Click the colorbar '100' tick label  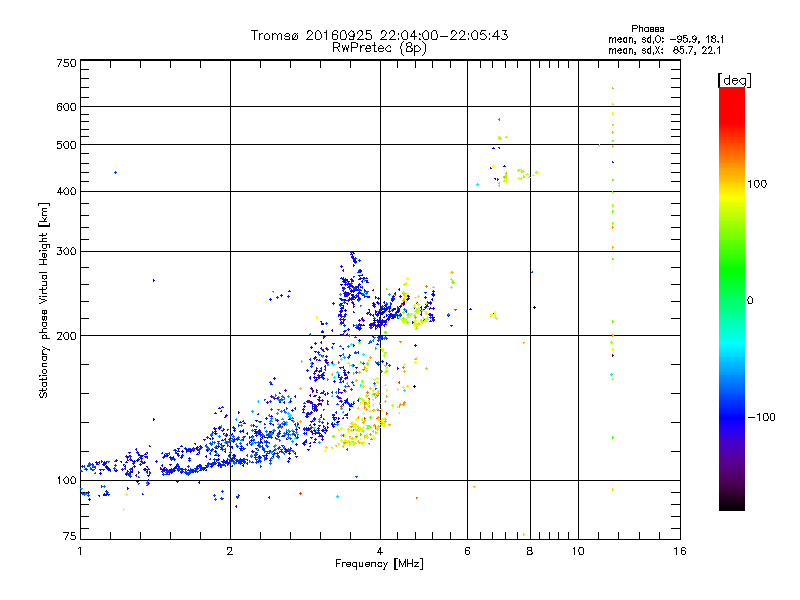pos(757,184)
